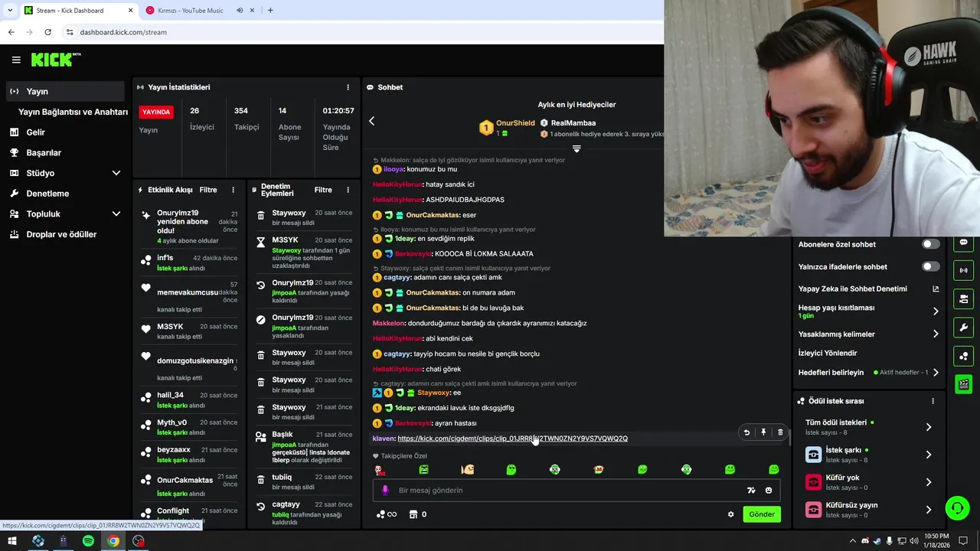Screen dimensions: 980x551
Task: Open Etkinlik Akışı panel three-dot menu
Action: tap(234, 190)
